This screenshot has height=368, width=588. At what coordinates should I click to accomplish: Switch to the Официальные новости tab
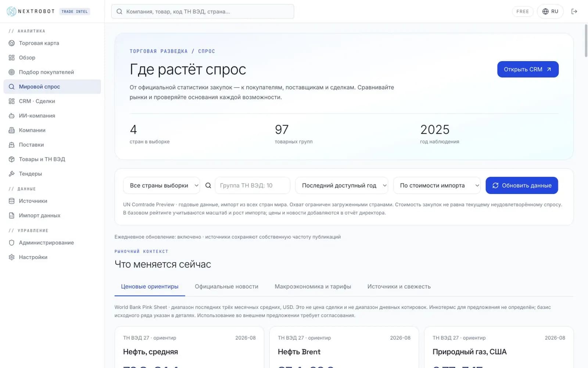[x=226, y=287]
